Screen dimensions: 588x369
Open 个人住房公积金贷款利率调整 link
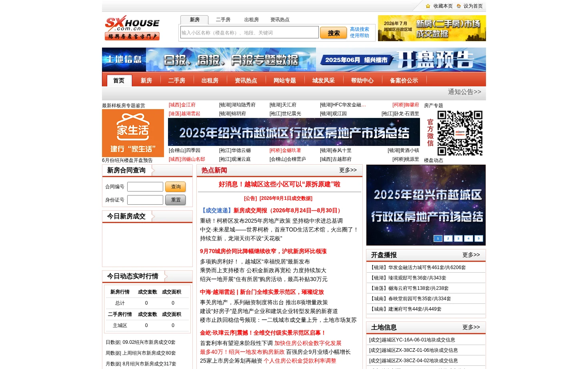point(300,361)
